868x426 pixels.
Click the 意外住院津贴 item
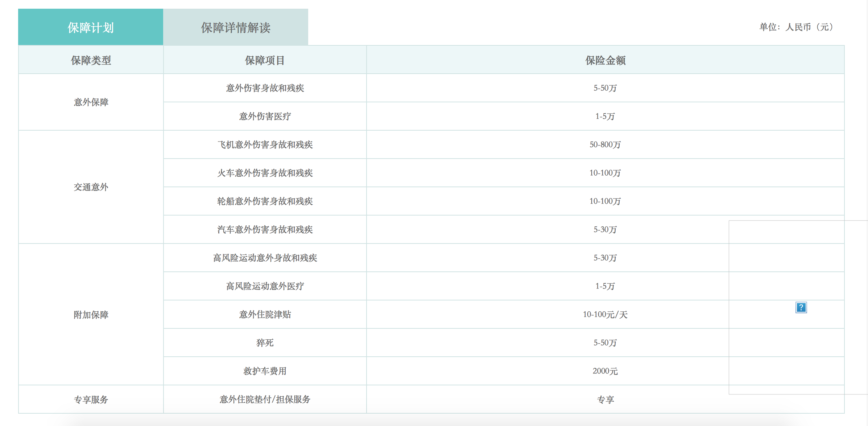click(265, 315)
